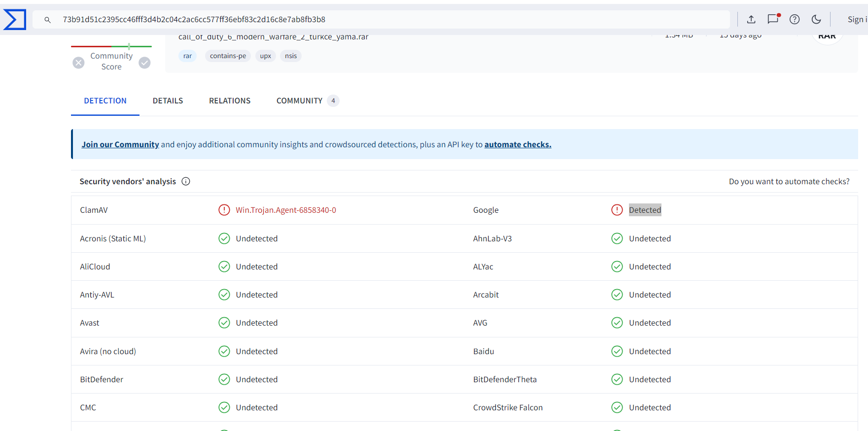Click the contains-pe tag
Image resolution: width=868 pixels, height=431 pixels.
coord(228,56)
